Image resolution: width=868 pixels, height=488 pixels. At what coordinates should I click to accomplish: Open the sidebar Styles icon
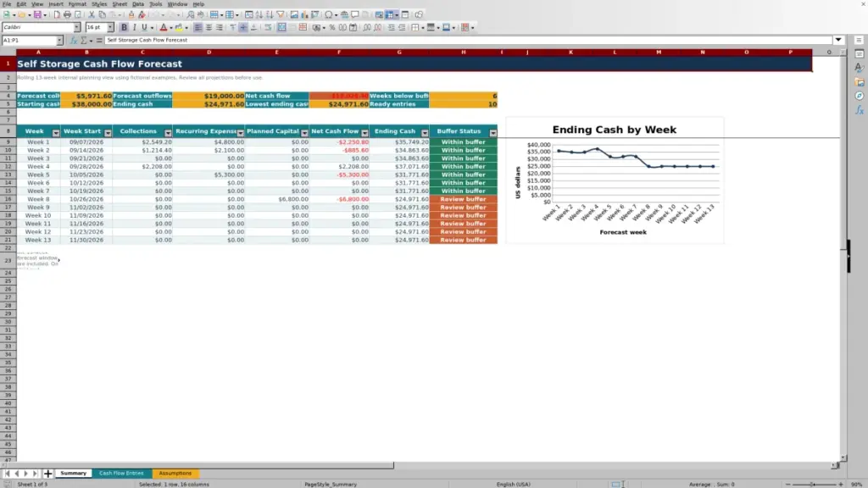click(860, 68)
